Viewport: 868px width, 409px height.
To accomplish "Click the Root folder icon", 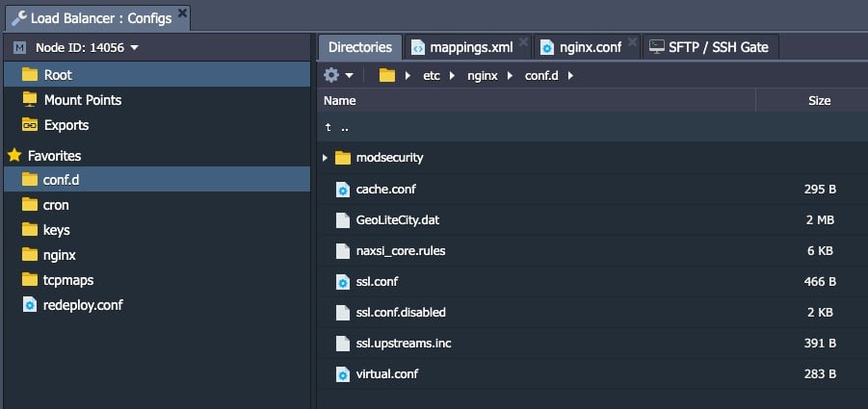I will (30, 75).
